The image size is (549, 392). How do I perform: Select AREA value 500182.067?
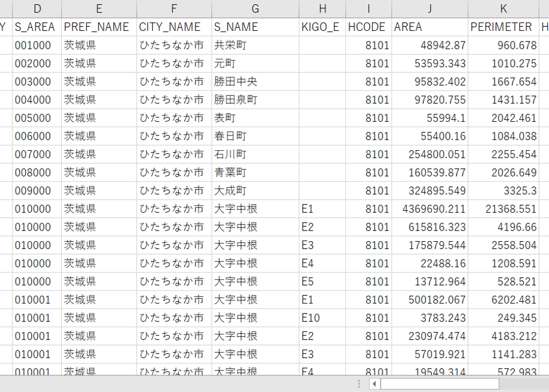pyautogui.click(x=430, y=300)
